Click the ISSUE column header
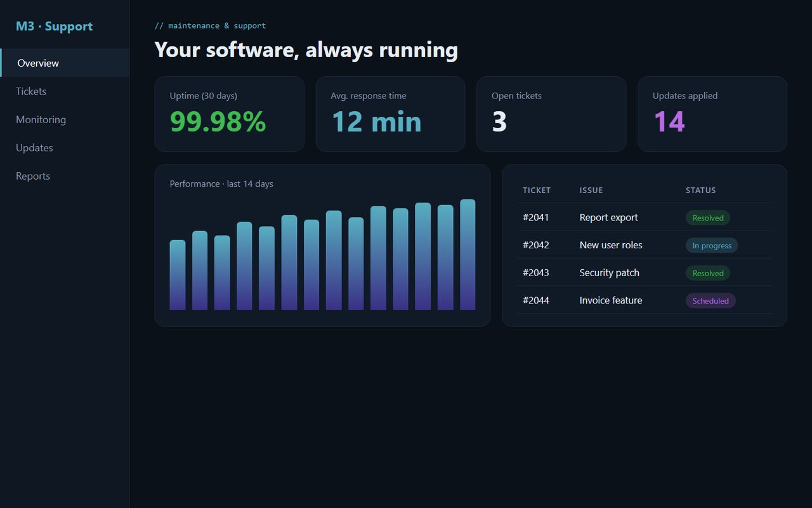The width and height of the screenshot is (812, 508). [x=591, y=190]
